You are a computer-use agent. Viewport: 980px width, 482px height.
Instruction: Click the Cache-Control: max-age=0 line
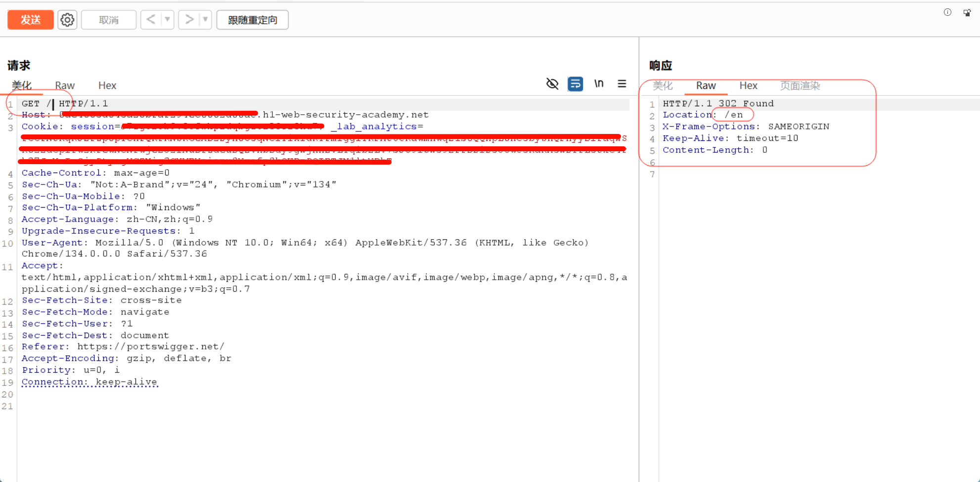click(x=95, y=173)
